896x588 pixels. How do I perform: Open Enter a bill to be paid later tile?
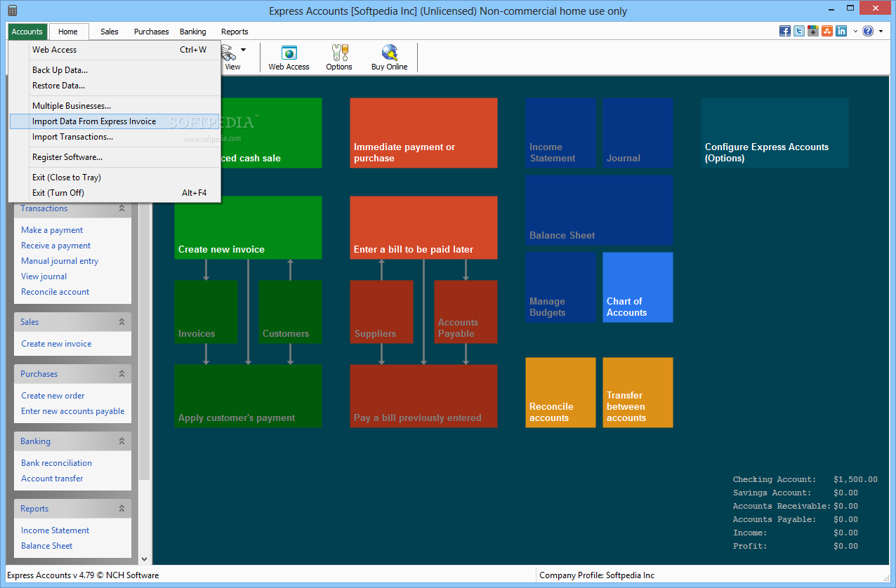(x=423, y=227)
